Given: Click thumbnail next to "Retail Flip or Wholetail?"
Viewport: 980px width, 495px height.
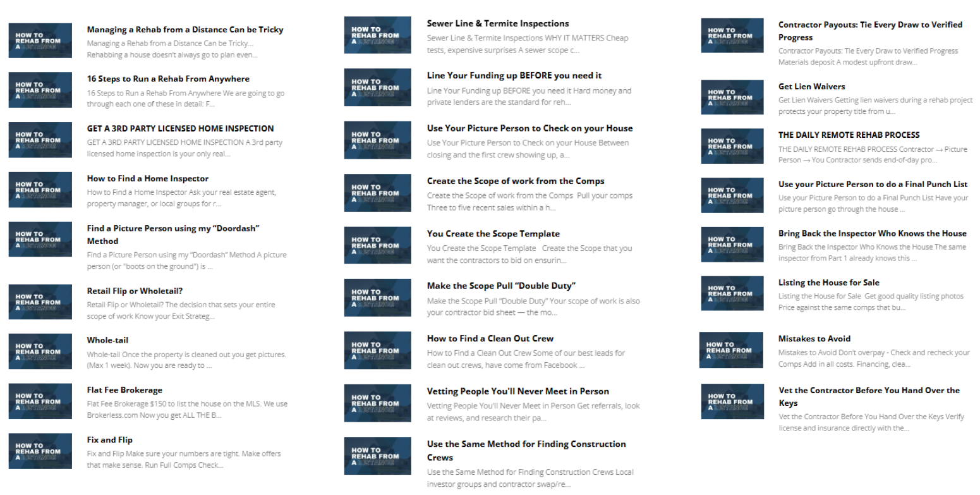Looking at the screenshot, I should 40,302.
